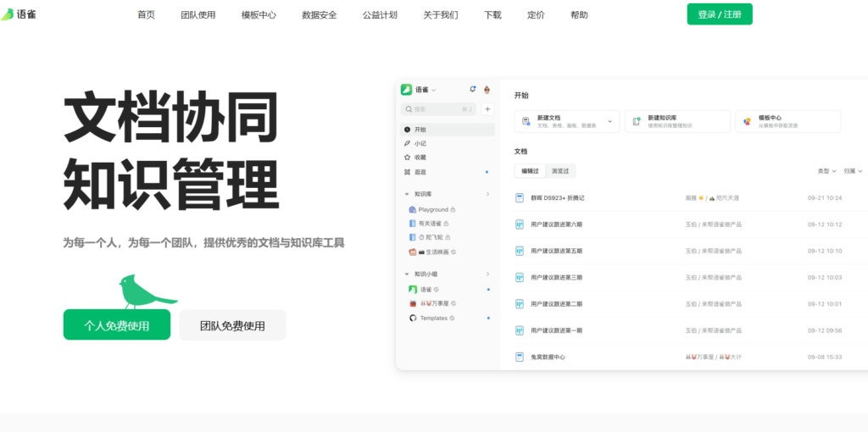Expand the 新建文档 dropdown arrow

(611, 122)
